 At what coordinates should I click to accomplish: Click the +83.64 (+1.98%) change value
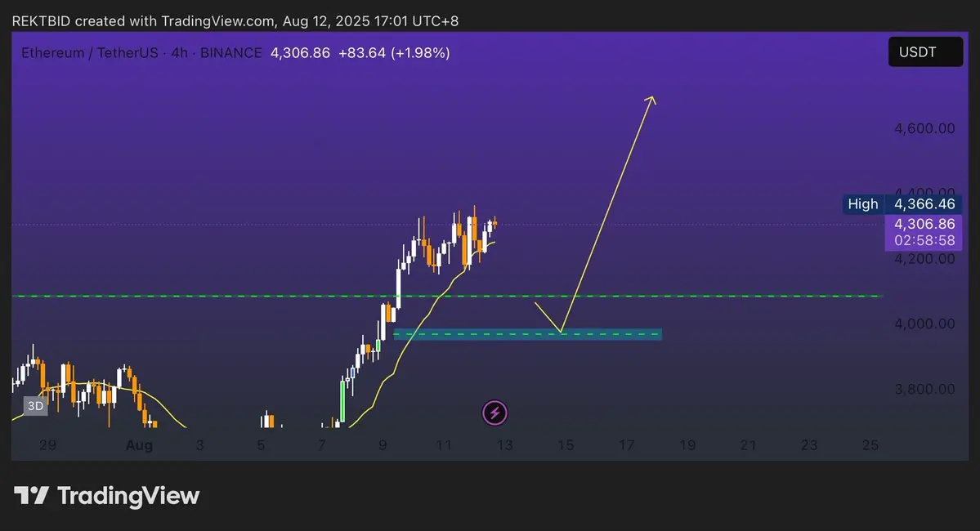pyautogui.click(x=394, y=52)
